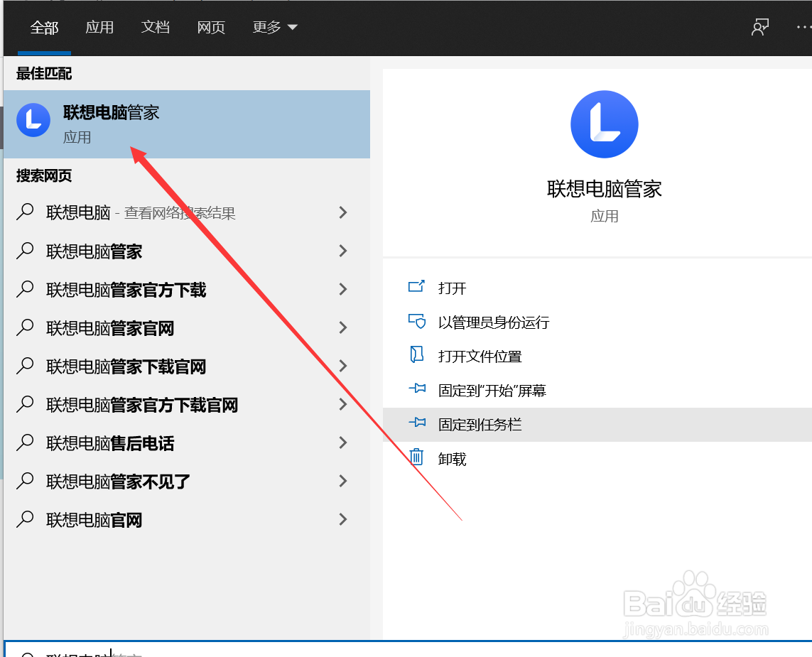Click the search icon beside 联想电脑管家 suggestion
The height and width of the screenshot is (657, 812).
click(25, 251)
